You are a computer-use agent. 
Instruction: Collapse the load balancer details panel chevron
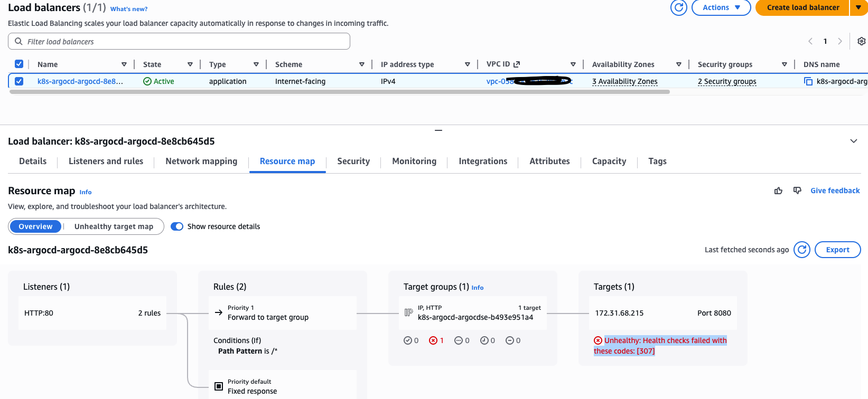pyautogui.click(x=853, y=141)
